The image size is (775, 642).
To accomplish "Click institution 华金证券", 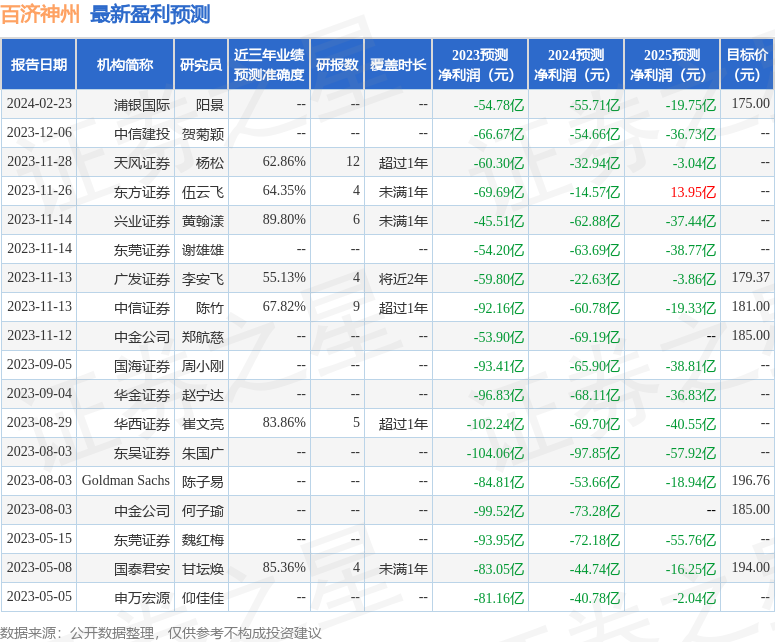I will (x=142, y=395).
